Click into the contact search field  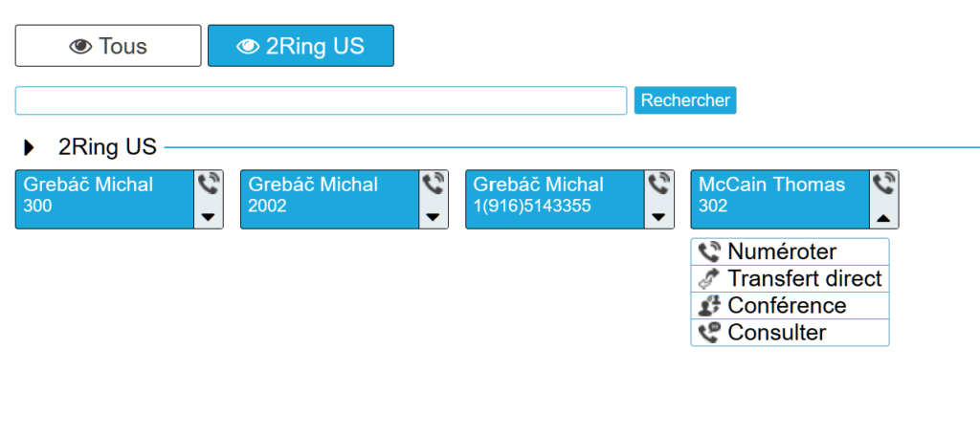(x=321, y=100)
